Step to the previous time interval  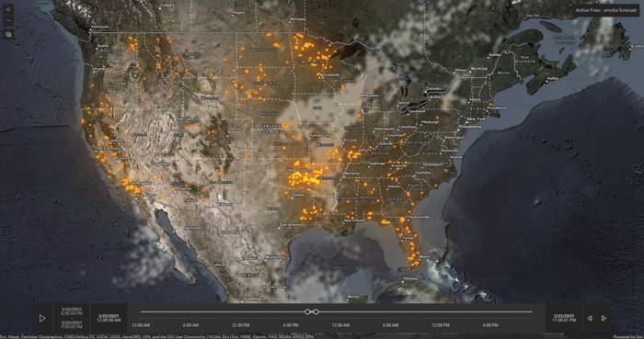pos(590,318)
